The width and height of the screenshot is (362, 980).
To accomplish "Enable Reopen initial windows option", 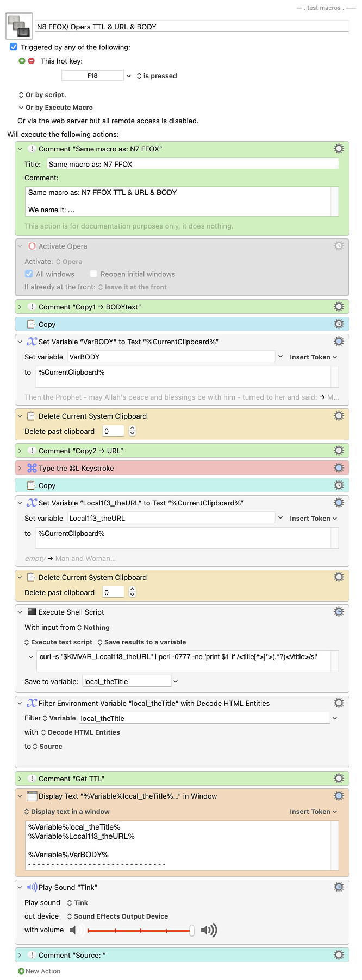I will point(93,274).
